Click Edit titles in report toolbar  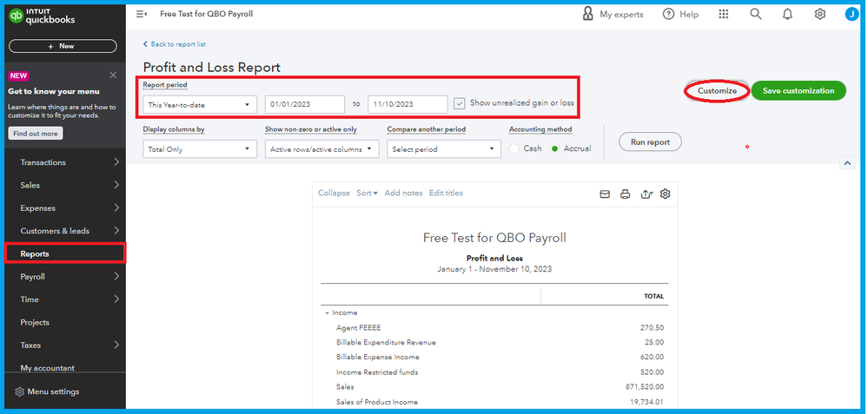click(x=446, y=193)
